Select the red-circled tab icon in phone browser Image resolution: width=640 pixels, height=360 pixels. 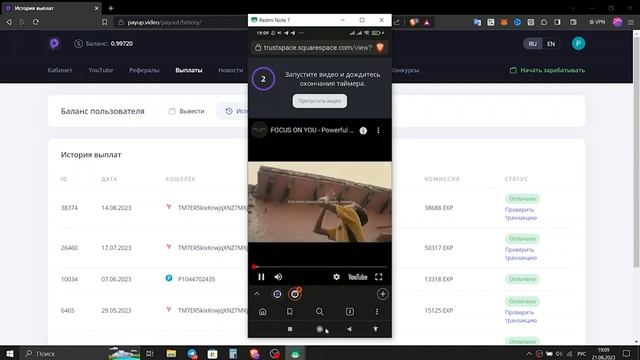pyautogui.click(x=295, y=294)
